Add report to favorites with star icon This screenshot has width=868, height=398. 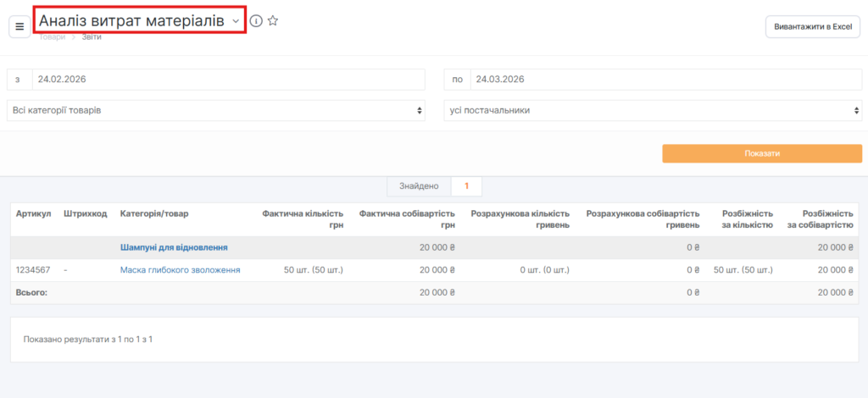pyautogui.click(x=273, y=20)
